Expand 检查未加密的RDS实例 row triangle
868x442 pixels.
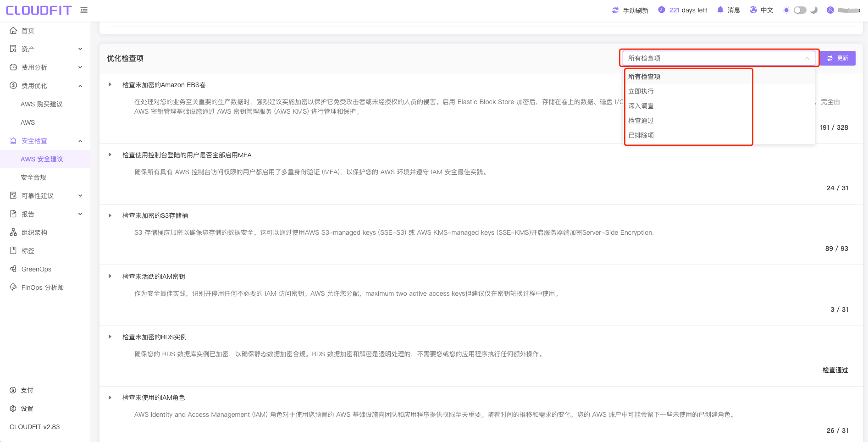click(x=110, y=337)
